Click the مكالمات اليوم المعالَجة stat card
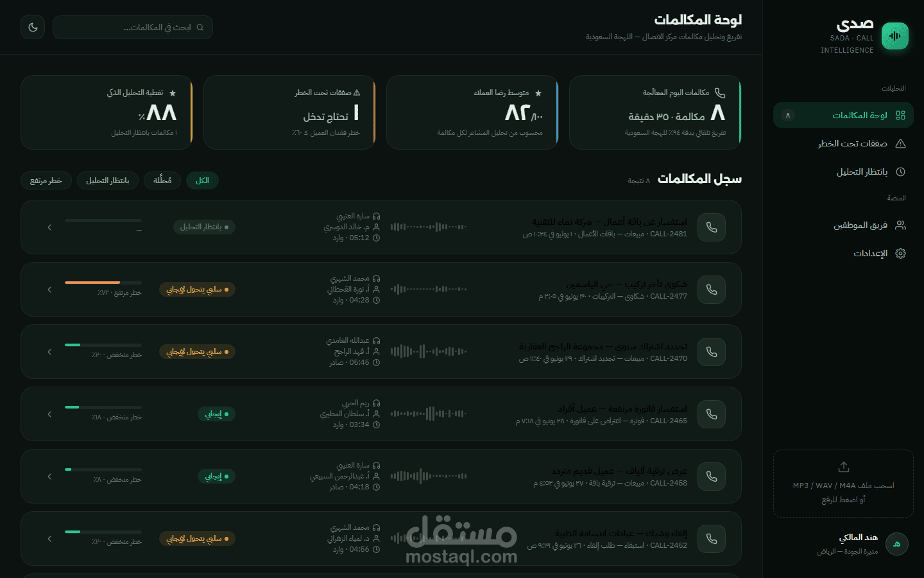The height and width of the screenshot is (578, 924). coord(655,112)
